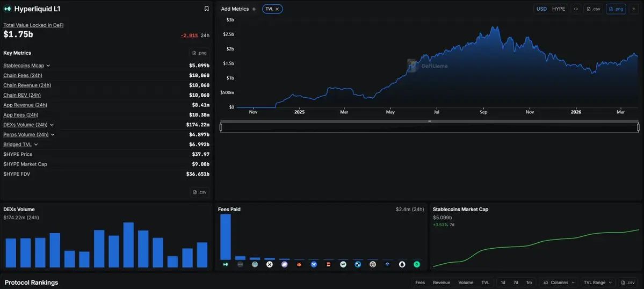The height and width of the screenshot is (289, 644).
Task: Select white droplet protocol icon in Fees Paid
Action: 402,265
